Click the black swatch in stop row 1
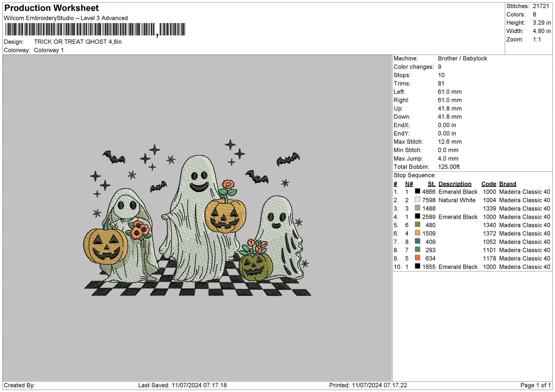This screenshot has width=555, height=392. pos(417,191)
